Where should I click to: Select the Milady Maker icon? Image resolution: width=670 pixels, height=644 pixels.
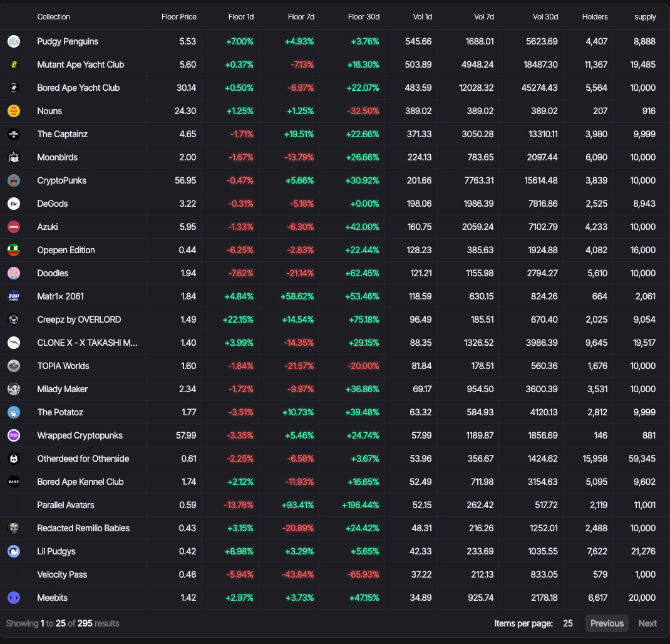point(14,389)
